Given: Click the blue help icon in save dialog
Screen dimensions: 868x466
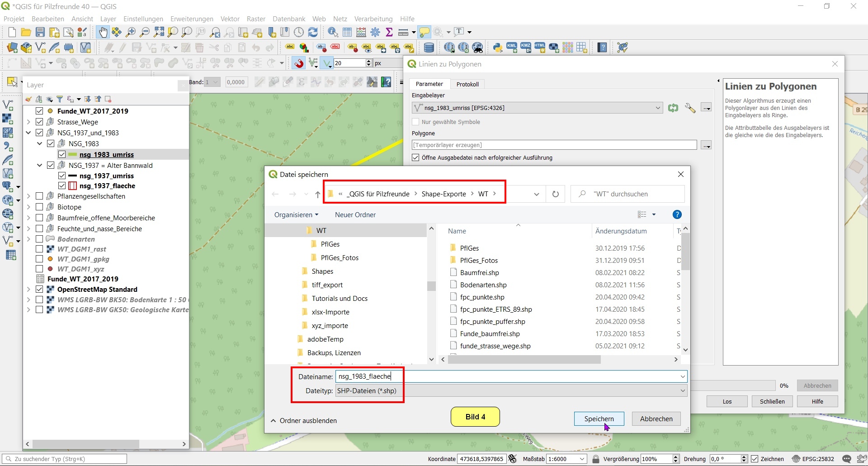Looking at the screenshot, I should tap(677, 215).
